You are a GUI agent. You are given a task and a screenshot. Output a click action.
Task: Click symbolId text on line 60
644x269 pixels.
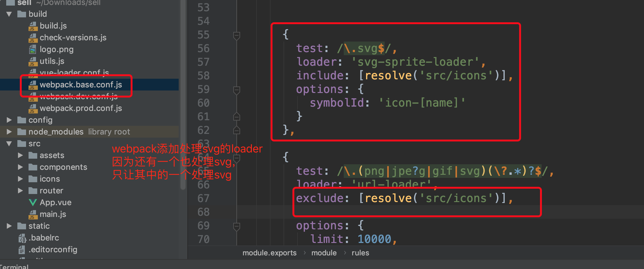[x=337, y=103]
